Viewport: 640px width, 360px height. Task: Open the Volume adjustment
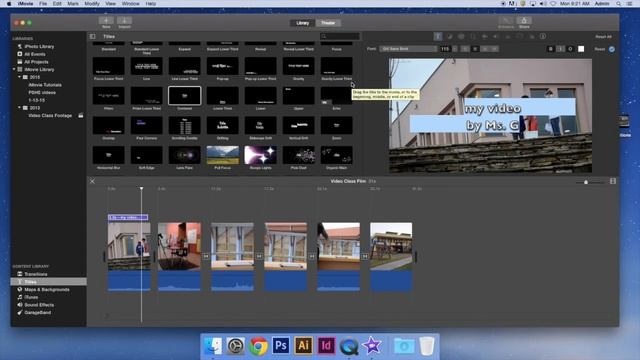click(496, 36)
